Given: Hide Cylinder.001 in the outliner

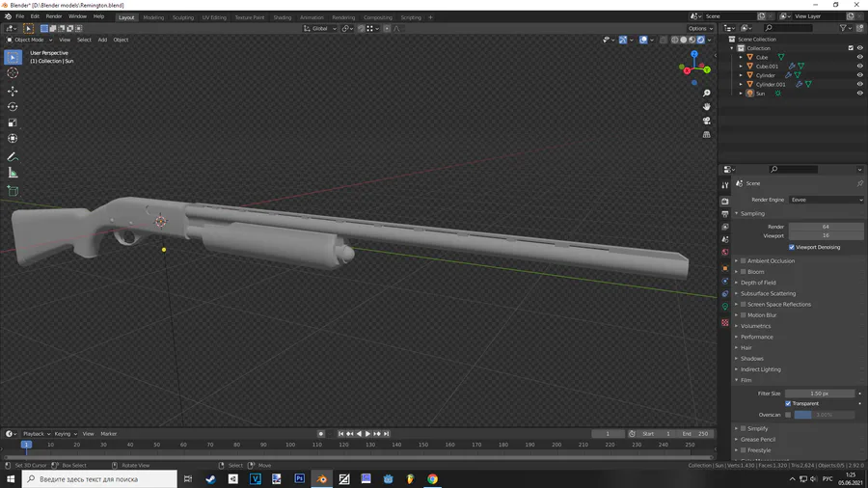Looking at the screenshot, I should pyautogui.click(x=859, y=84).
